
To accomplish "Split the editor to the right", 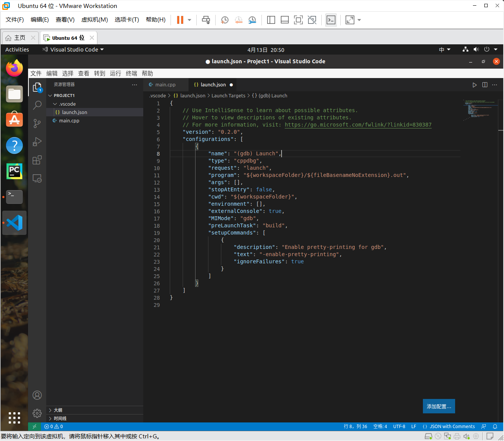I will [x=485, y=85].
